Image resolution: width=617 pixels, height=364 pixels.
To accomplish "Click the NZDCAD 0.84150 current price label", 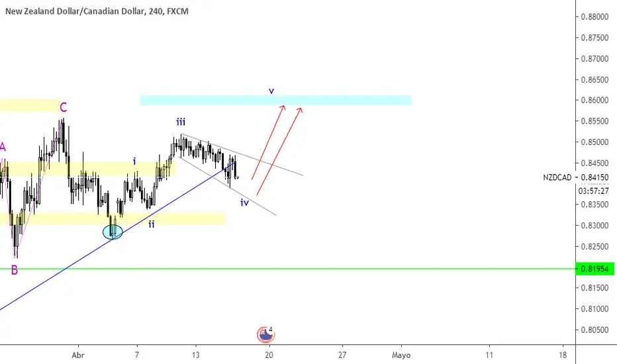I will 576,177.
